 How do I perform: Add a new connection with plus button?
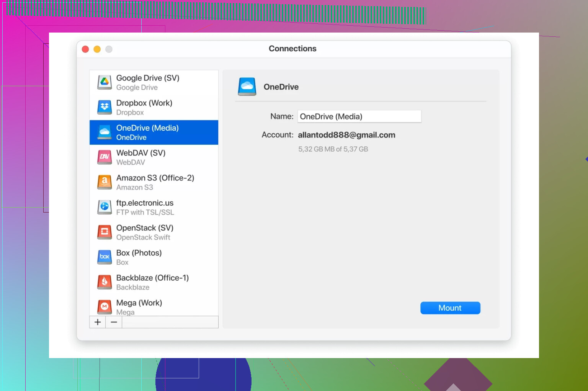(x=98, y=322)
